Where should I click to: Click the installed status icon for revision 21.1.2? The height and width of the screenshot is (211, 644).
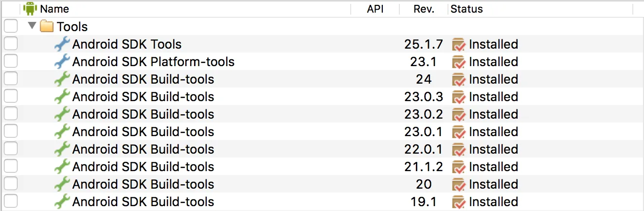point(459,167)
